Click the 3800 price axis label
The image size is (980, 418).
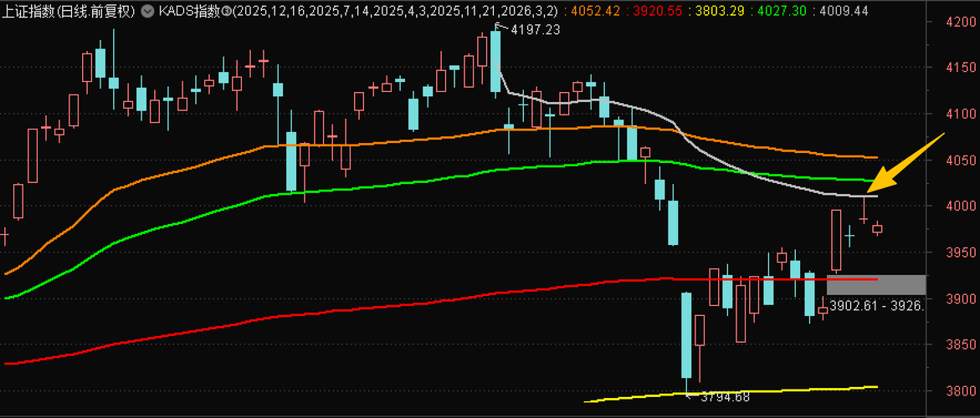click(959, 391)
